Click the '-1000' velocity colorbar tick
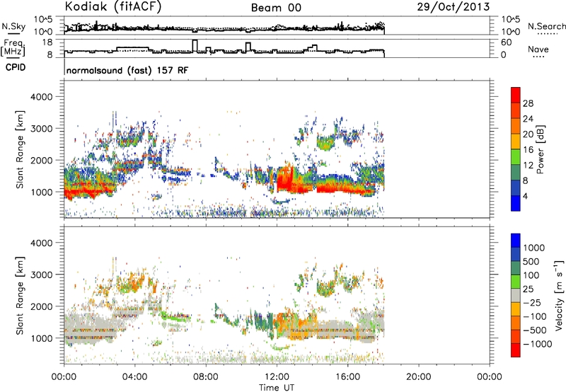566x392 pixels. coord(537,344)
